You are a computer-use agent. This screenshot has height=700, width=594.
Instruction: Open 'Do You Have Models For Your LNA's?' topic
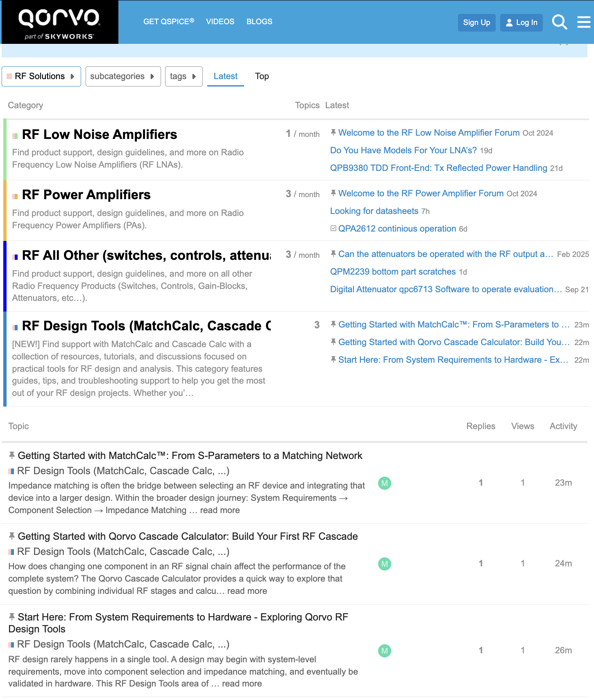(404, 150)
